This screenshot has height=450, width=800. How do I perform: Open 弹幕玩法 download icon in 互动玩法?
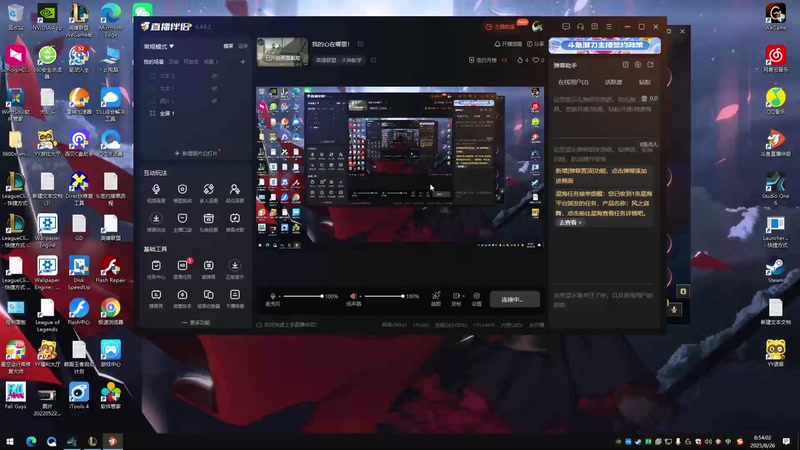tap(156, 218)
